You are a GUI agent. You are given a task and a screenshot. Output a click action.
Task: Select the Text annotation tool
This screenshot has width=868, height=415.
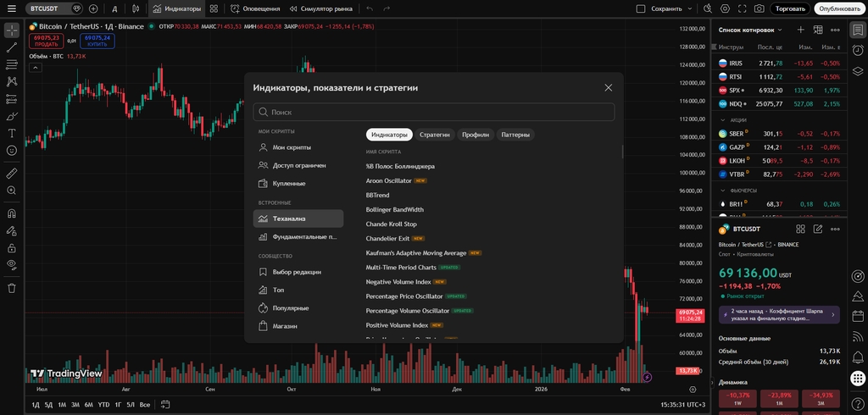point(12,133)
